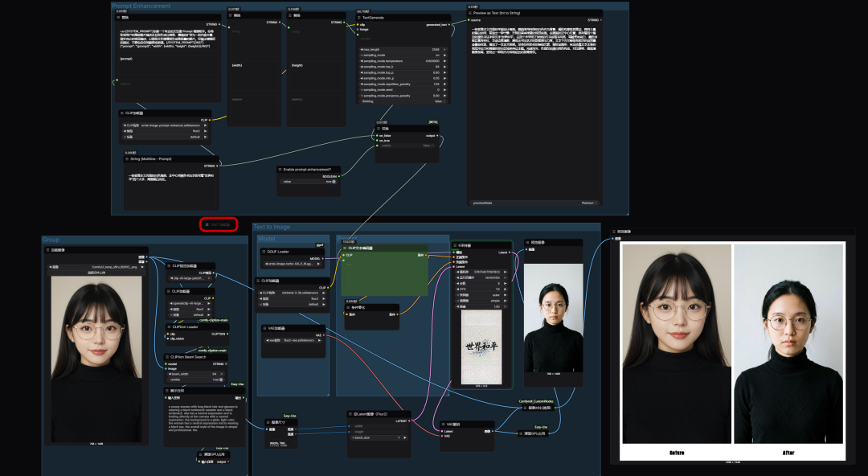868x476 pixels.
Task: Open the scheduler 'simple' combo in K采样器
Action: pyautogui.click(x=481, y=301)
